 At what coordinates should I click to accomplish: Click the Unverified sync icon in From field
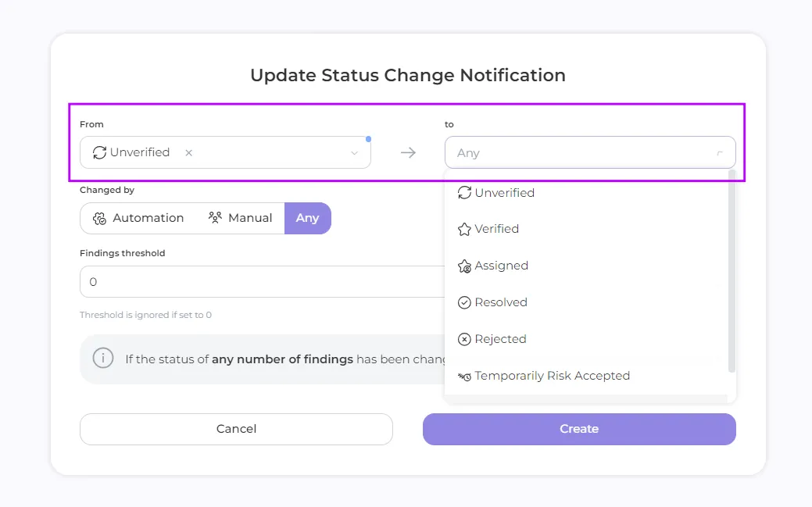coord(99,152)
